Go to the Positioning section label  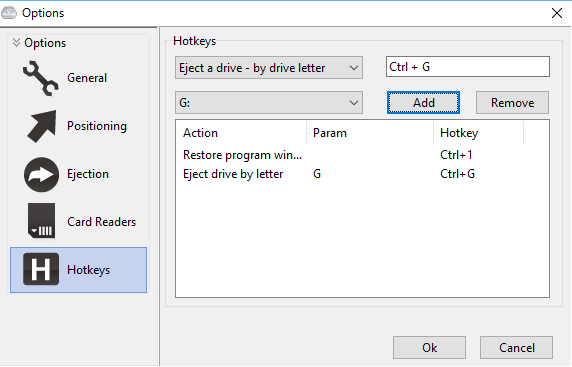tap(97, 126)
